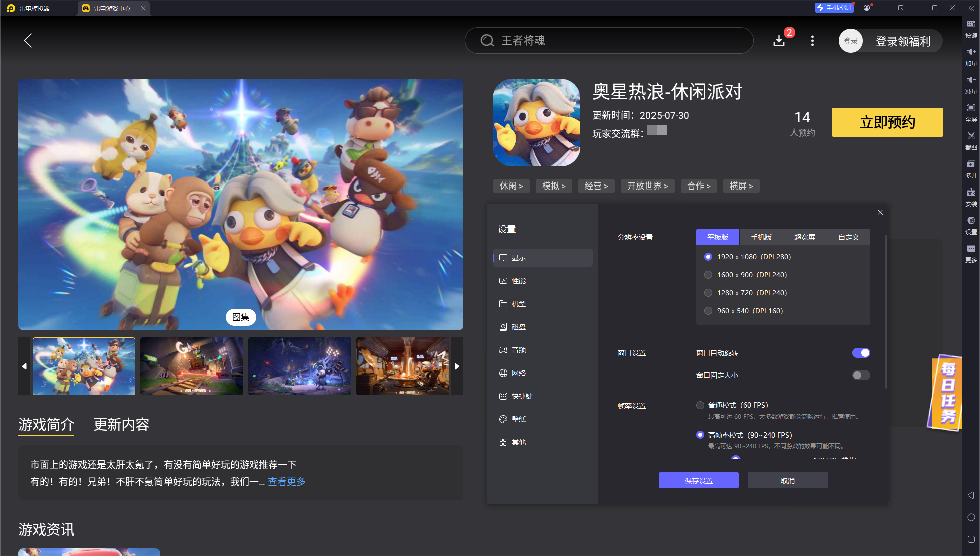Toggle 窗口自动旋转 switch off
Screen dimensions: 980x556
point(861,353)
